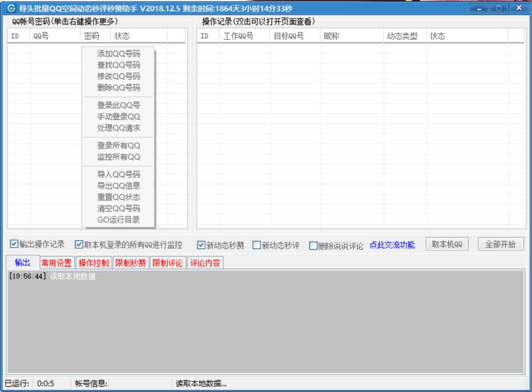
Task: Disable the 新动态秒赞 checkbox
Action: [x=201, y=245]
